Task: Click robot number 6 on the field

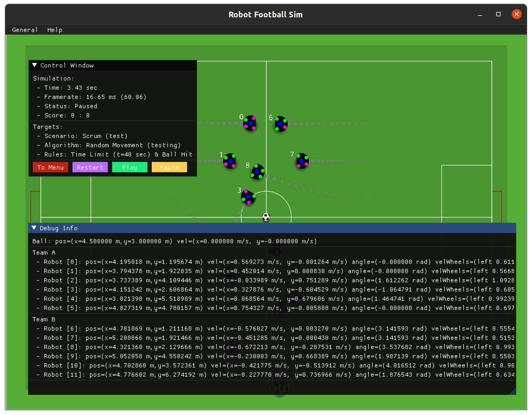Action: (281, 124)
